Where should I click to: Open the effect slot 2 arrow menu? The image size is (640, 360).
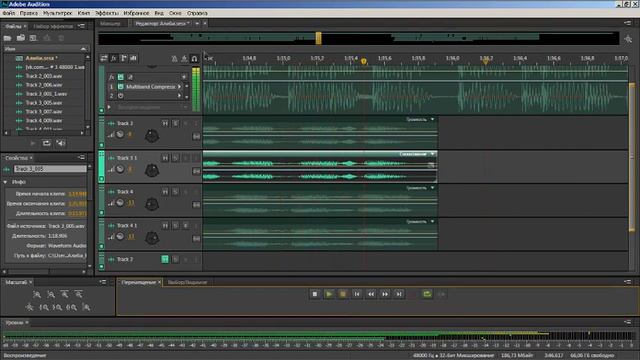tap(179, 96)
